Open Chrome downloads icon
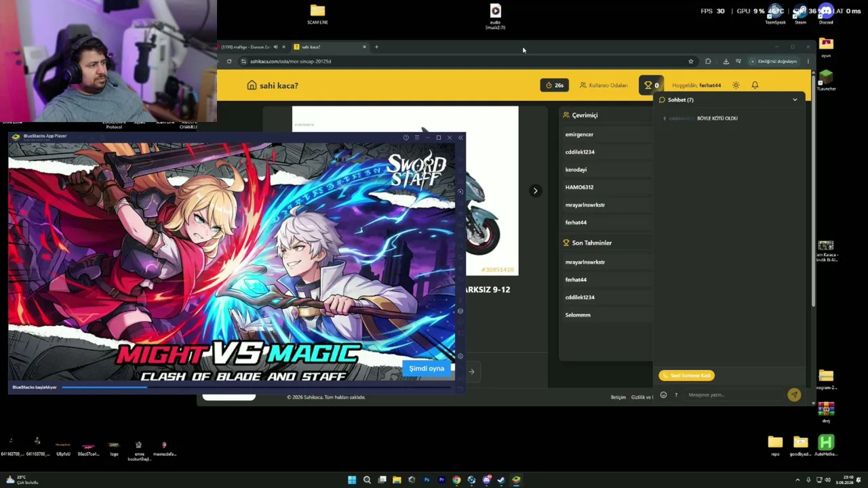The height and width of the screenshot is (488, 868). (726, 61)
